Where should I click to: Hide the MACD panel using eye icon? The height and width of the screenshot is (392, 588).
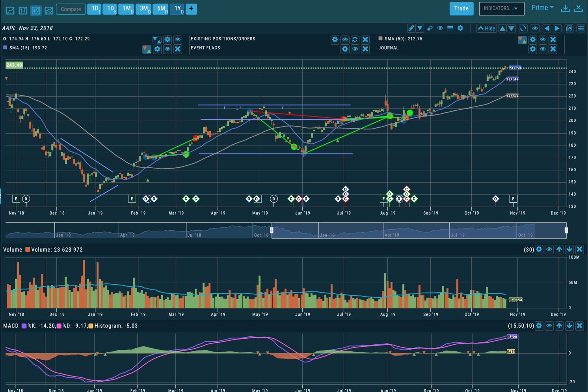(549, 326)
